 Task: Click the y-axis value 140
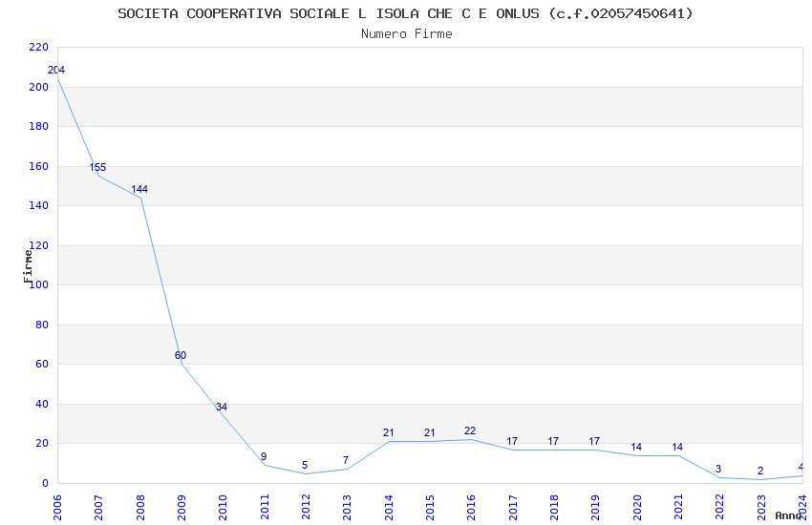(x=39, y=205)
